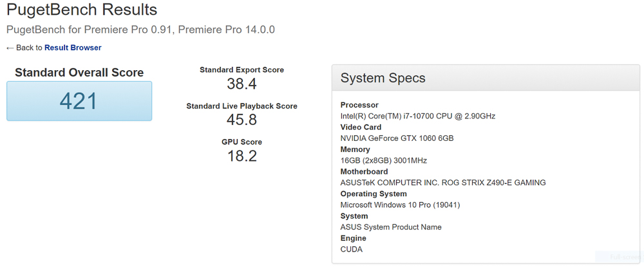
Task: Click the Standard Live Playback Score label
Action: [x=241, y=106]
